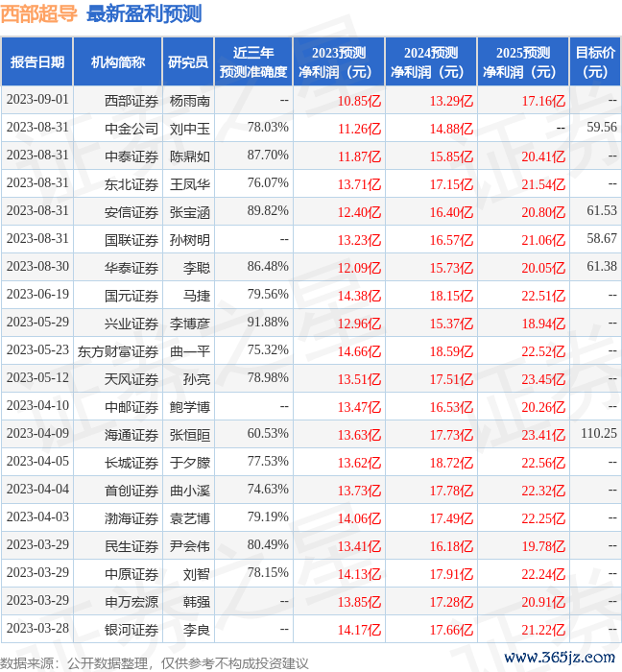Screen dimensions: 622x672
Task: Click the 13.71亿 profit value
Action: [359, 184]
